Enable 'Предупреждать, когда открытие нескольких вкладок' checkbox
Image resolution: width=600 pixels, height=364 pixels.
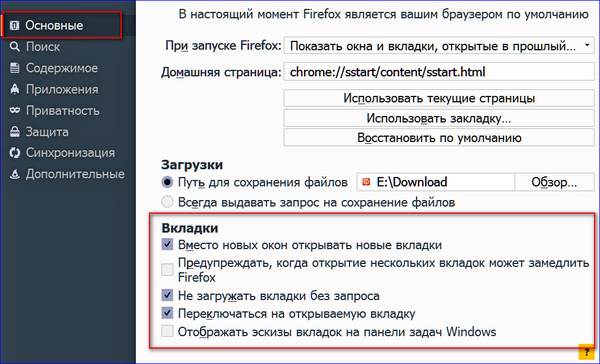tap(167, 270)
